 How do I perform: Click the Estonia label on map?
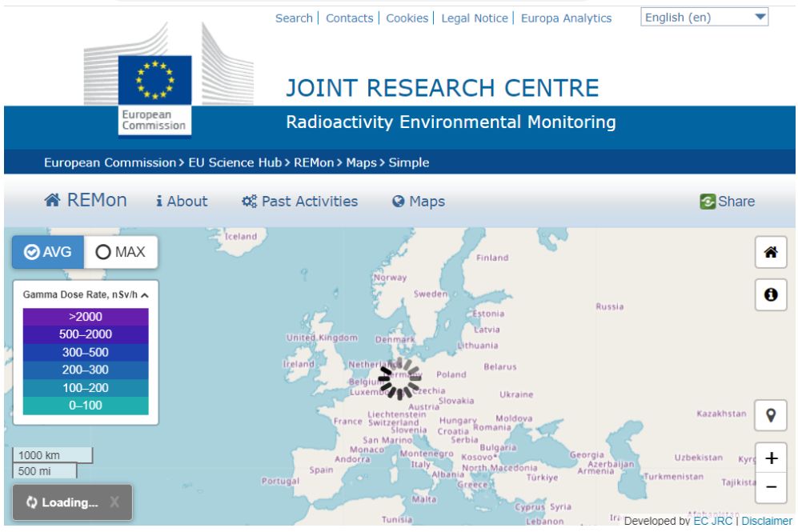[x=488, y=314]
